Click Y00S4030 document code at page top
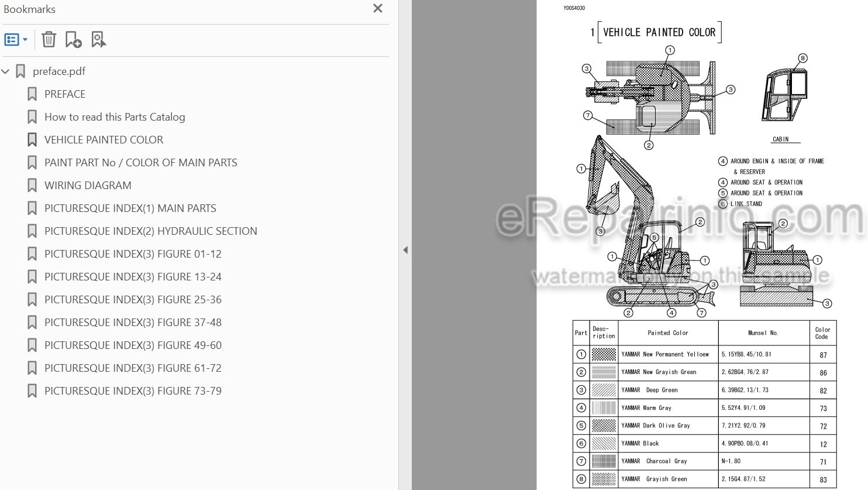 574,8
